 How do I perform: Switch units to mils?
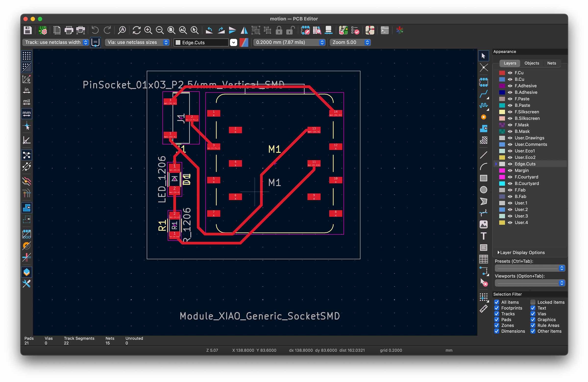click(26, 102)
